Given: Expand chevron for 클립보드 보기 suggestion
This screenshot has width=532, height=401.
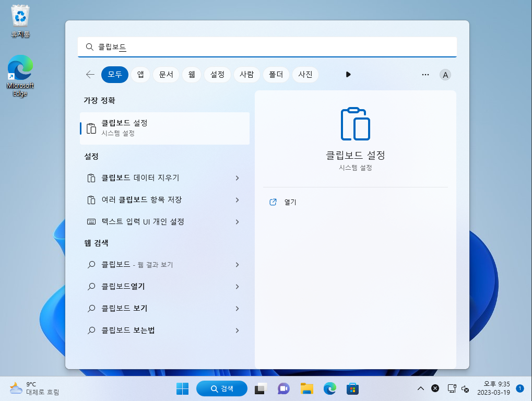Looking at the screenshot, I should click(237, 309).
